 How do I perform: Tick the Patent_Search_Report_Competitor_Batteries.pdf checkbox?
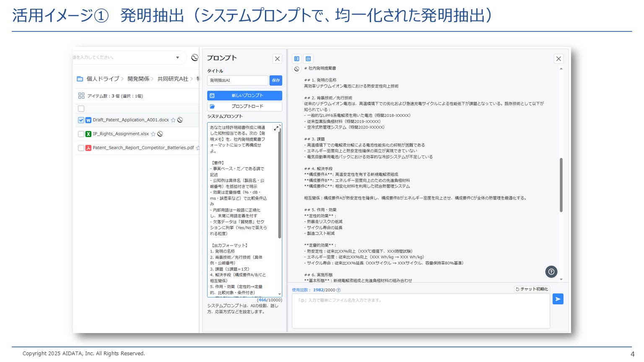[x=81, y=148]
